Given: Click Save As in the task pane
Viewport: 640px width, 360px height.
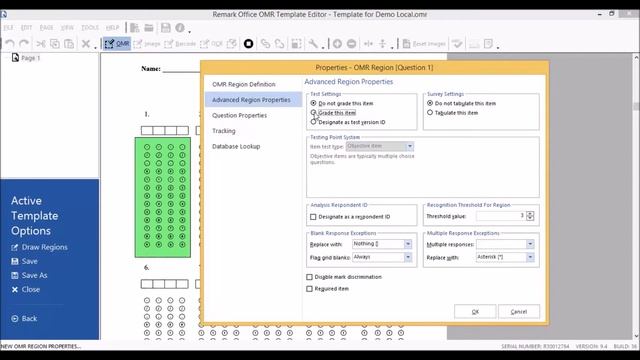Looking at the screenshot, I should (x=29, y=275).
